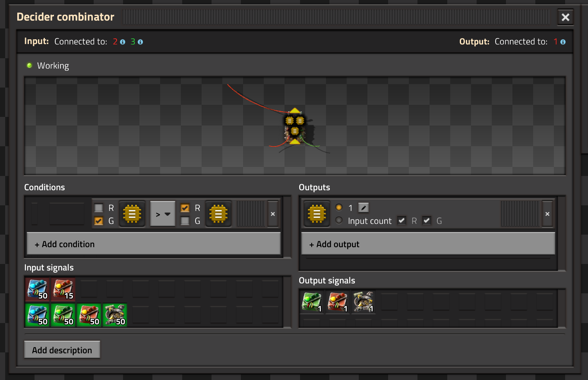Uncheck green wire for first condition operand
This screenshot has width=588, height=380.
pos(99,221)
